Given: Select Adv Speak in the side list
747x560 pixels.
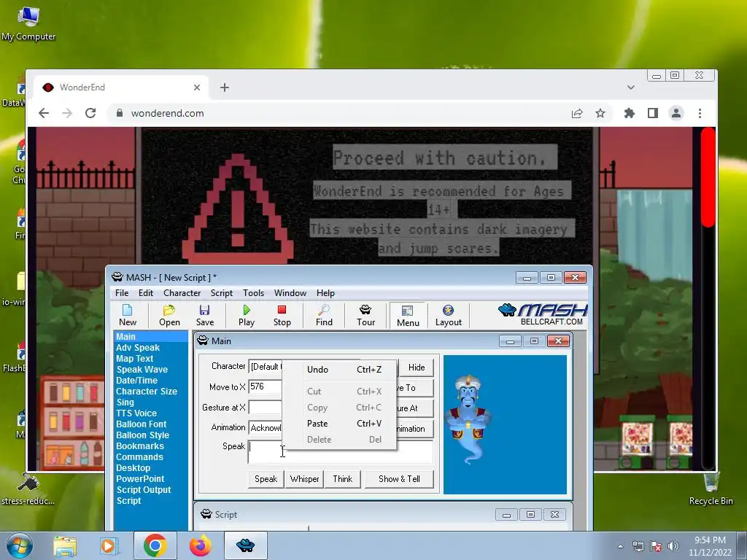Looking at the screenshot, I should pyautogui.click(x=138, y=348).
